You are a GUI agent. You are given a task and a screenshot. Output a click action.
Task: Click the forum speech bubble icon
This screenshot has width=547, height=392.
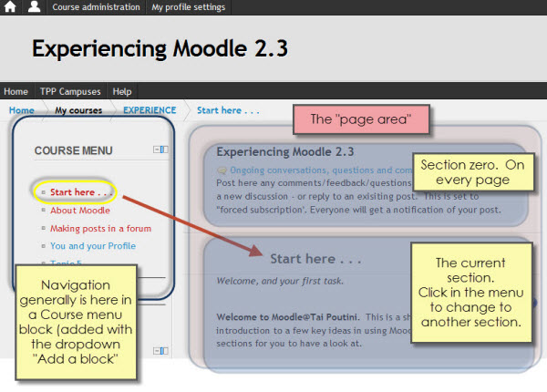tap(222, 170)
